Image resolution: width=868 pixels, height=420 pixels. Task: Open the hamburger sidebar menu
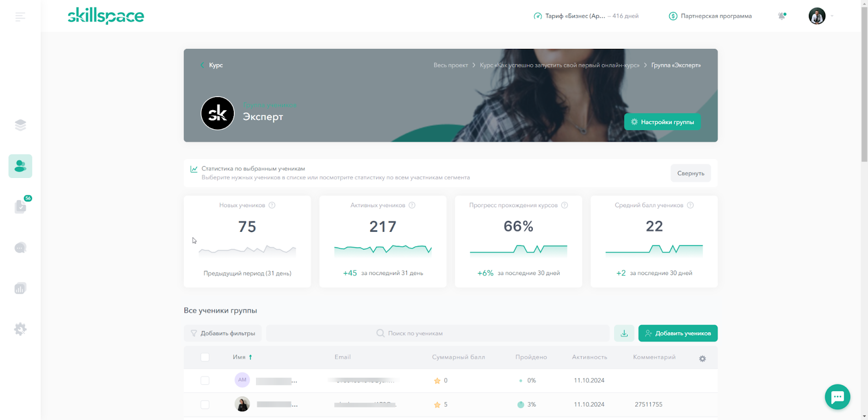pos(20,17)
